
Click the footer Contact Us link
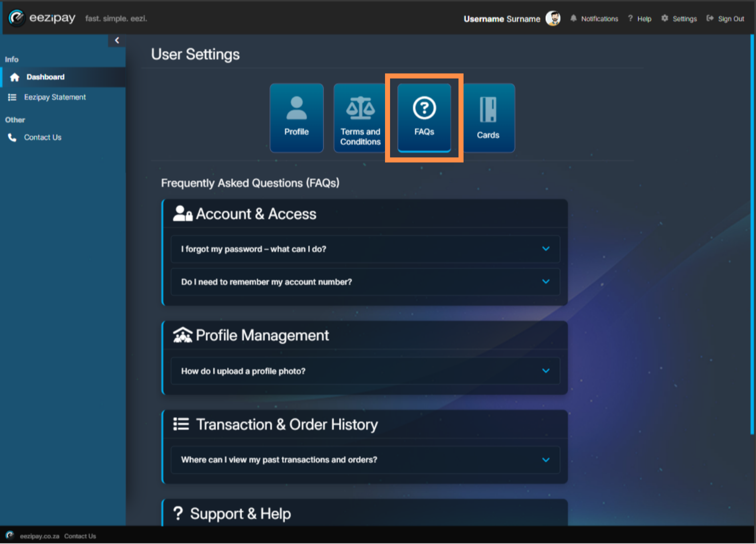pos(80,536)
